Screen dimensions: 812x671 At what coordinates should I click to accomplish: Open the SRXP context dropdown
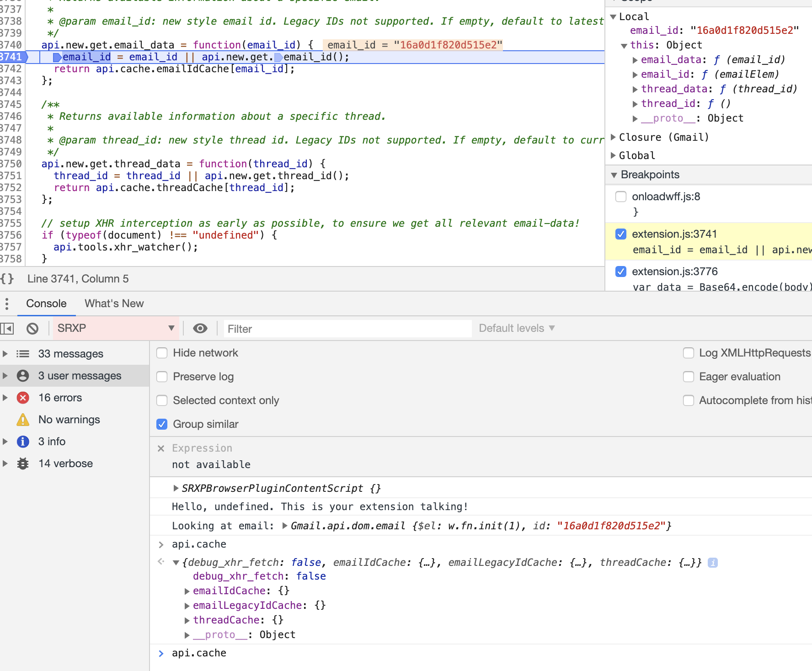point(116,328)
